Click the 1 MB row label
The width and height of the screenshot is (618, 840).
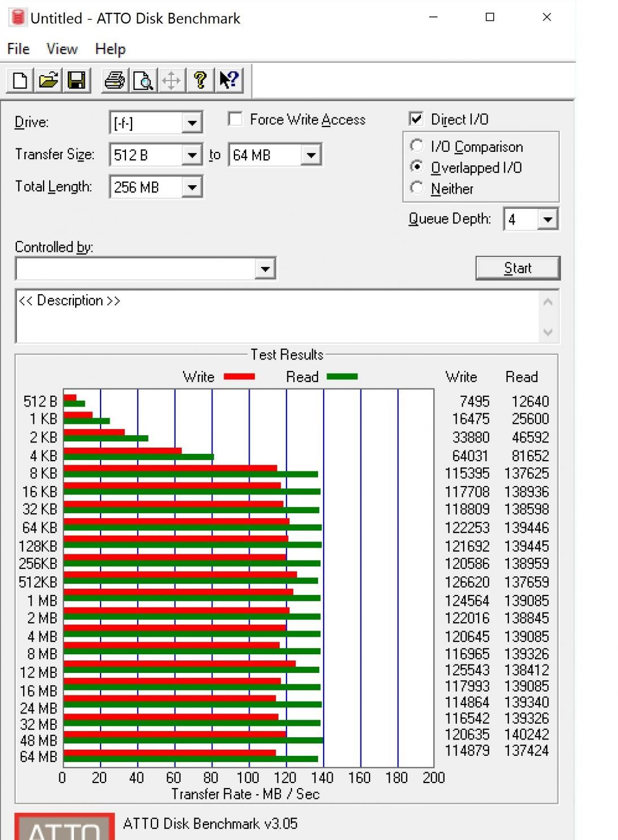tap(42, 601)
